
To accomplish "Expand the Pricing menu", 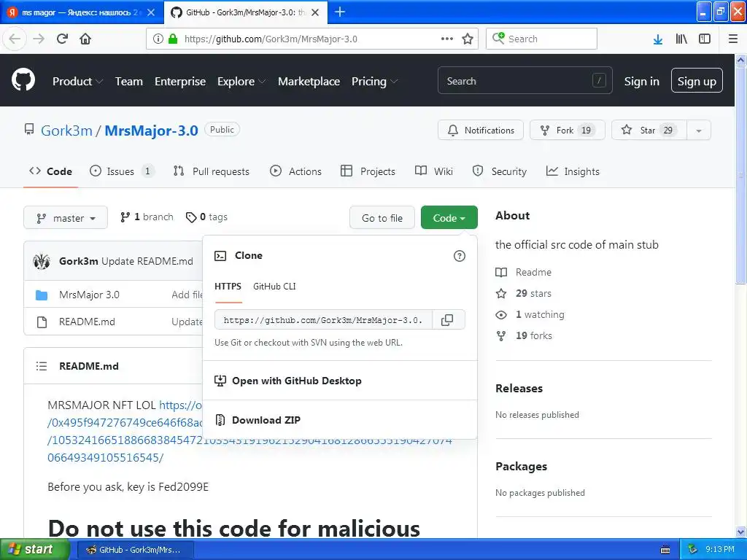I will click(374, 82).
